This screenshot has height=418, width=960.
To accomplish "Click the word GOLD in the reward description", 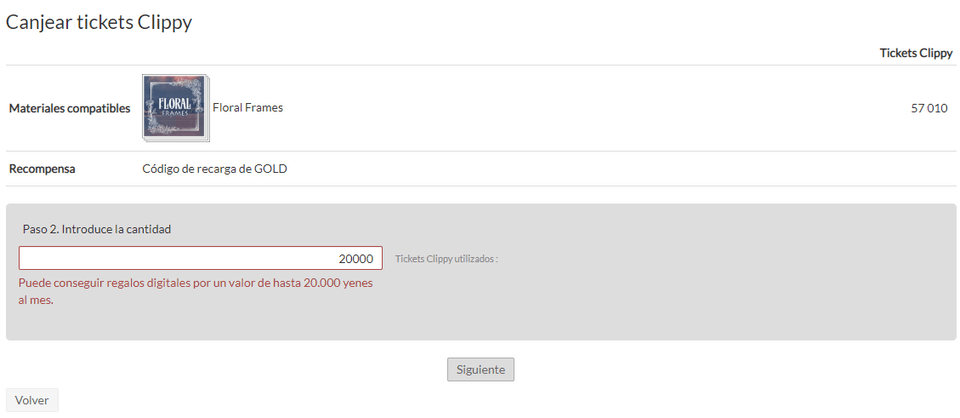I will pyautogui.click(x=270, y=169).
